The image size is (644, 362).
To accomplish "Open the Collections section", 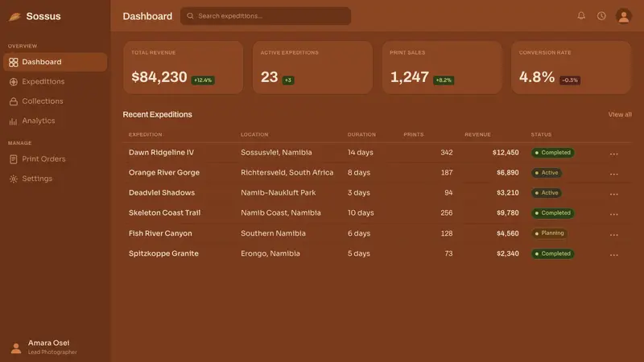I will pos(55,101).
